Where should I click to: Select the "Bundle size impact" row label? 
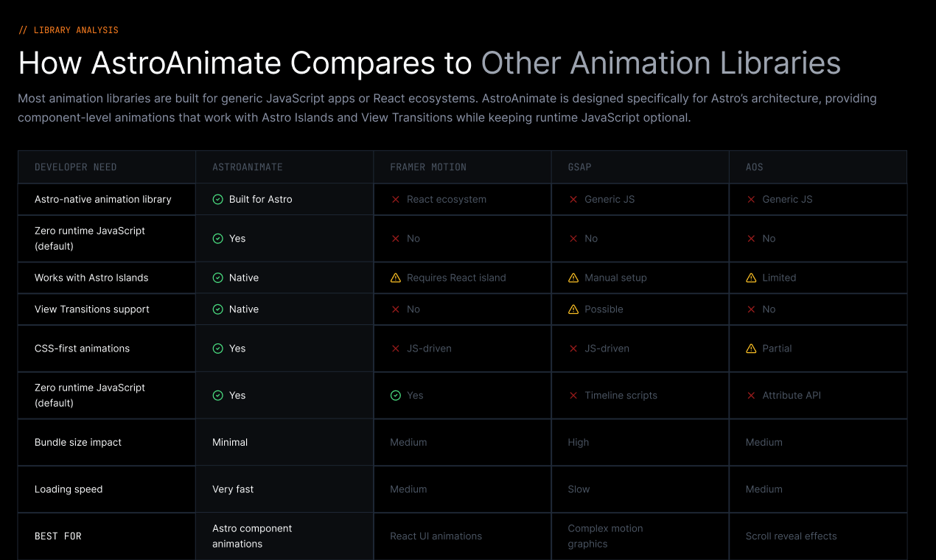(x=78, y=442)
